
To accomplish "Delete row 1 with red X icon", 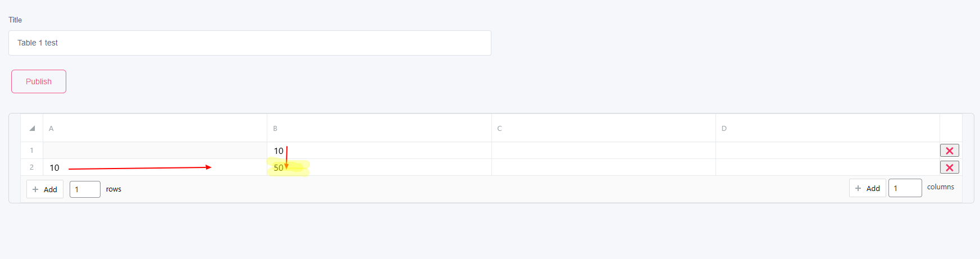I will (x=949, y=151).
